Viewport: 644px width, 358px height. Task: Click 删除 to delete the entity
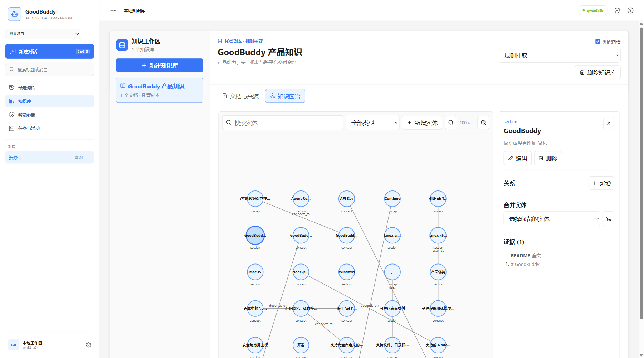pyautogui.click(x=548, y=158)
